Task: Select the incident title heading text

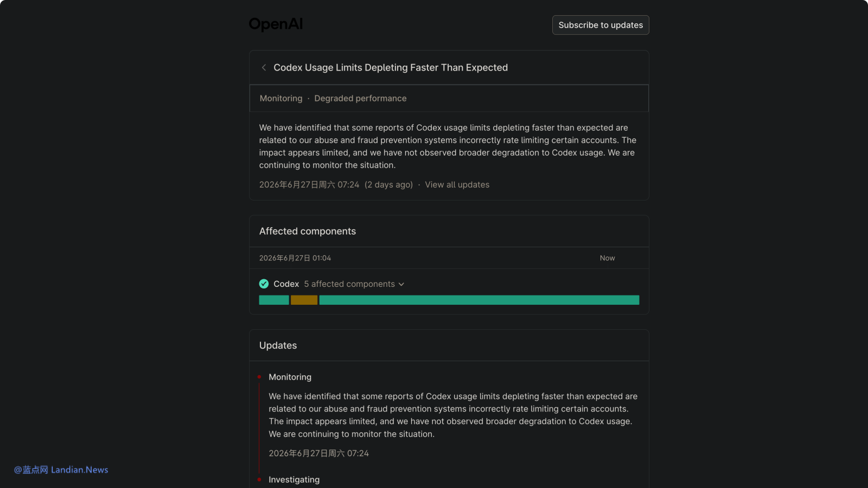Action: [x=391, y=68]
